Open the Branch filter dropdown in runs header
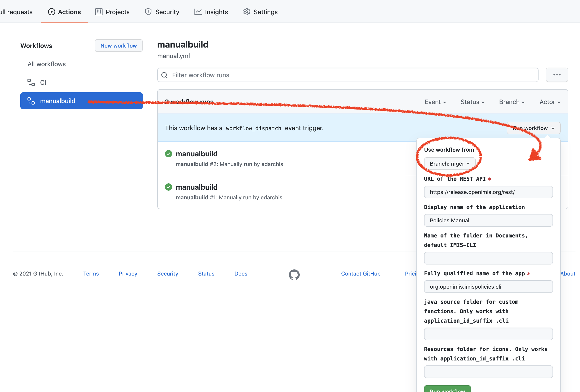Screen dimensions: 580x392 click(x=512, y=102)
